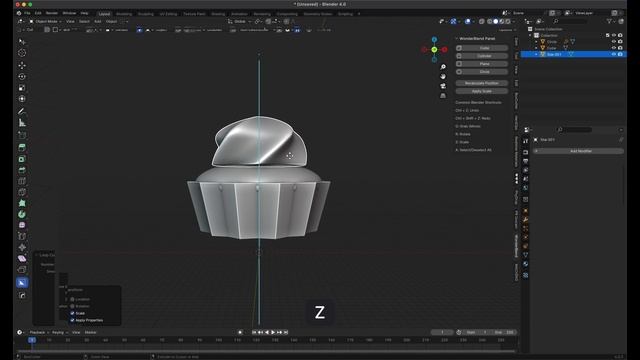640x360 pixels.
Task: Select the Select Box tool
Action: point(22,42)
